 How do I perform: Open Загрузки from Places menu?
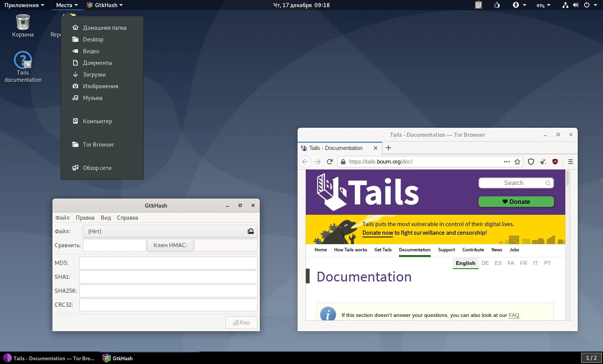[x=102, y=74]
